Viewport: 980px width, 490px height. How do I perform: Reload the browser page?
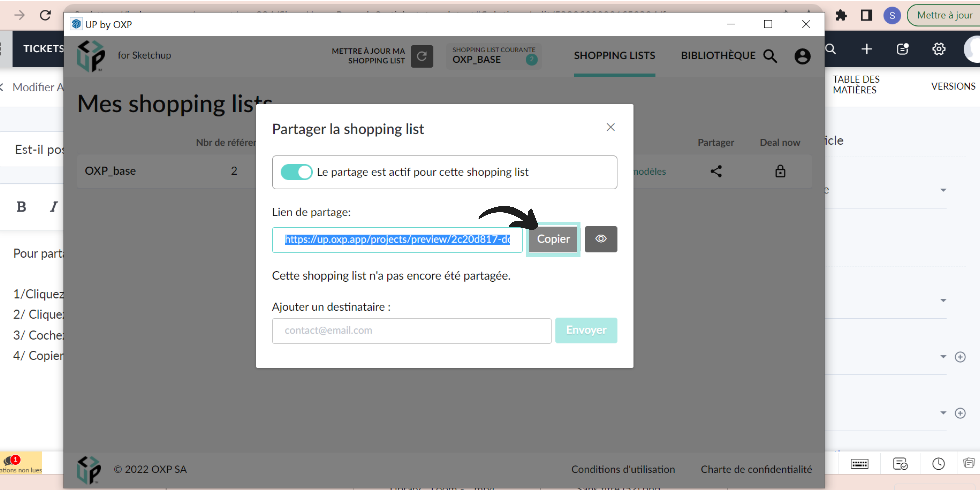point(45,15)
